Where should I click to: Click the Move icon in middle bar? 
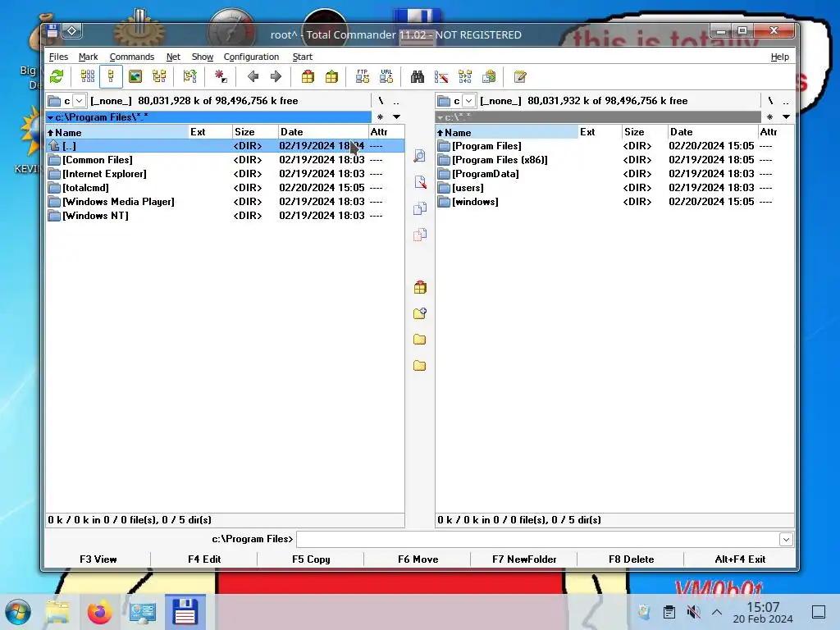point(420,235)
